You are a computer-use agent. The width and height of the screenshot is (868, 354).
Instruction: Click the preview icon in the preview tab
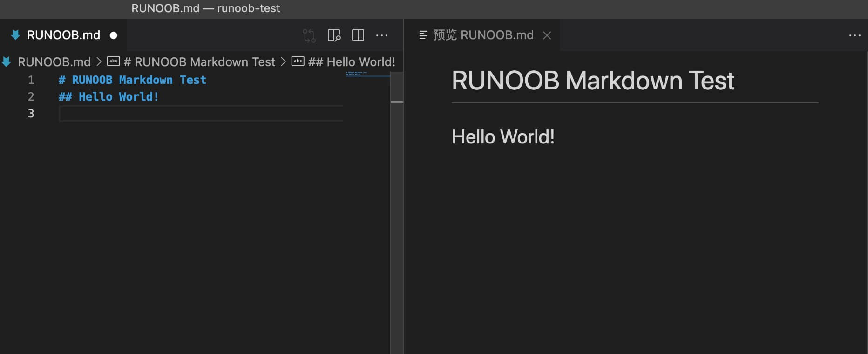click(423, 35)
